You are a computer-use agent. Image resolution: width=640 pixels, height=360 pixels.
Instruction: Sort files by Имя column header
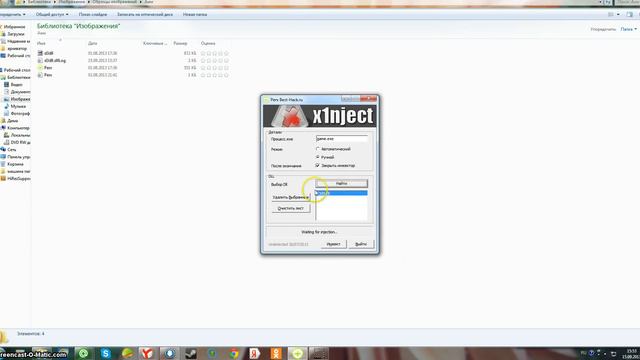(41, 43)
